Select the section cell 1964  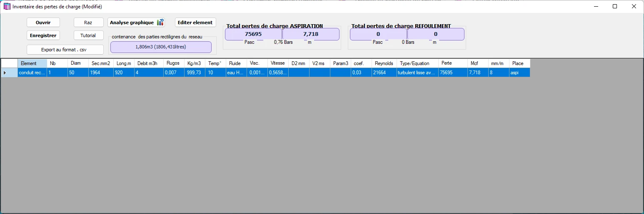[x=101, y=73]
